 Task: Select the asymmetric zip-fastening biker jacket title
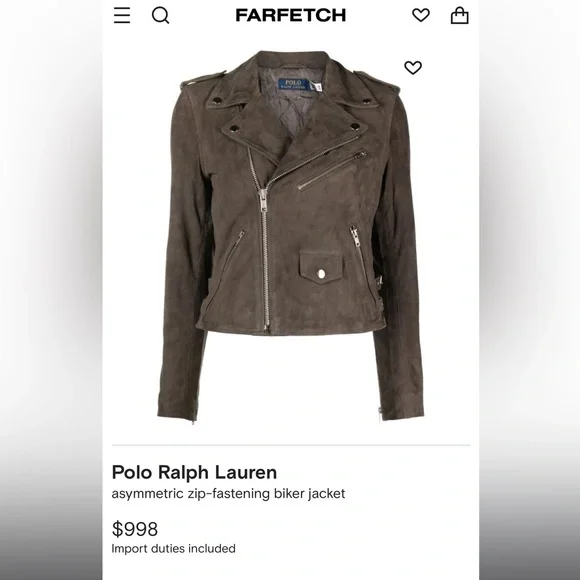click(228, 493)
